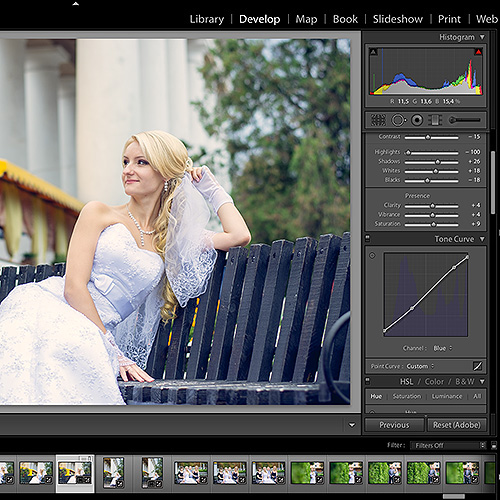Click the bottom-left tone curve control point
Image resolution: width=500 pixels, height=500 pixels.
click(x=384, y=331)
